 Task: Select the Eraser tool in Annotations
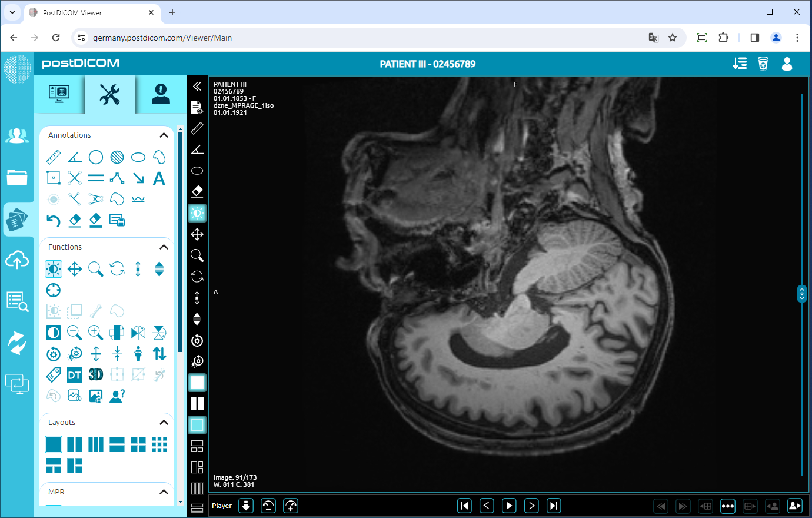point(74,220)
